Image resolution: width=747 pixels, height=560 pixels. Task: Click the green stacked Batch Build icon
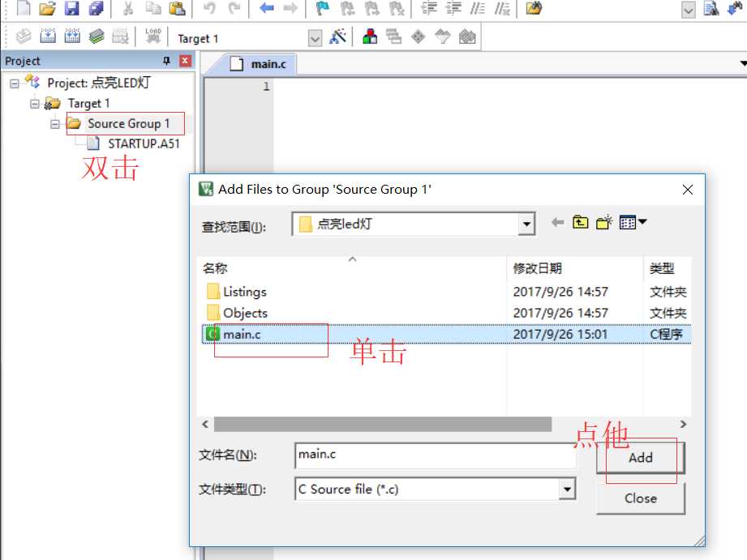tap(97, 36)
